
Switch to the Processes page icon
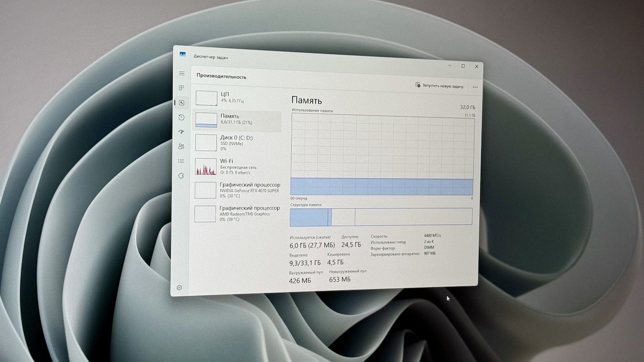coord(182,88)
